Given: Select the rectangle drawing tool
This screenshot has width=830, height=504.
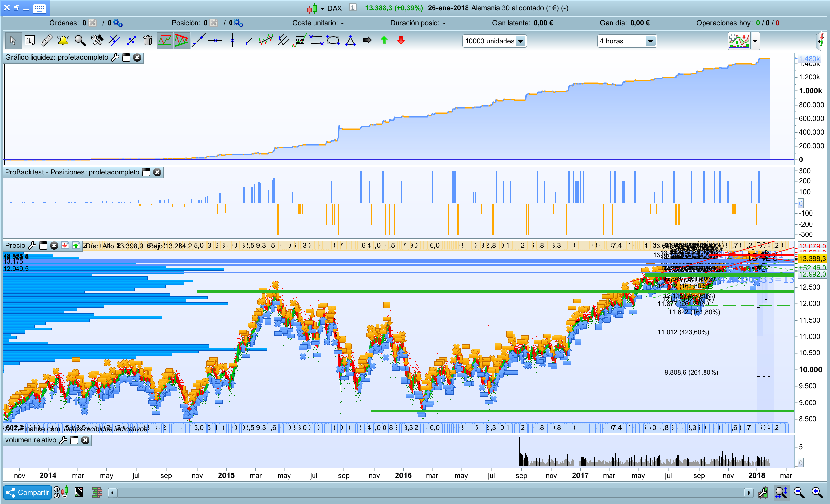Looking at the screenshot, I should point(316,41).
